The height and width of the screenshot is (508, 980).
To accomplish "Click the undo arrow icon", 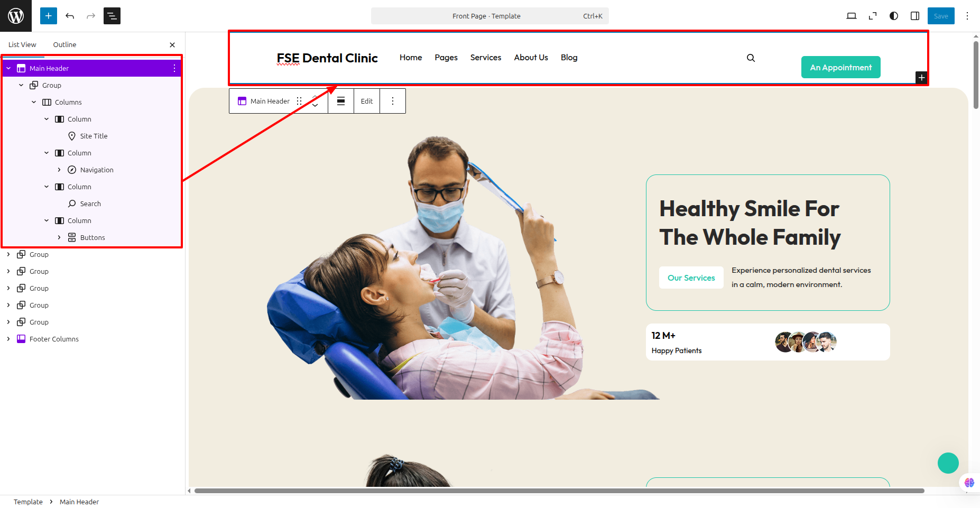I will 70,16.
